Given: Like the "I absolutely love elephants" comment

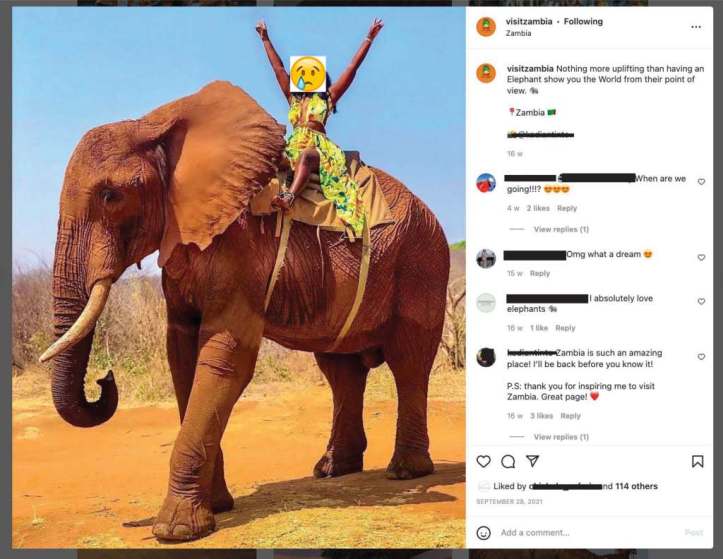Looking at the screenshot, I should pos(701,300).
